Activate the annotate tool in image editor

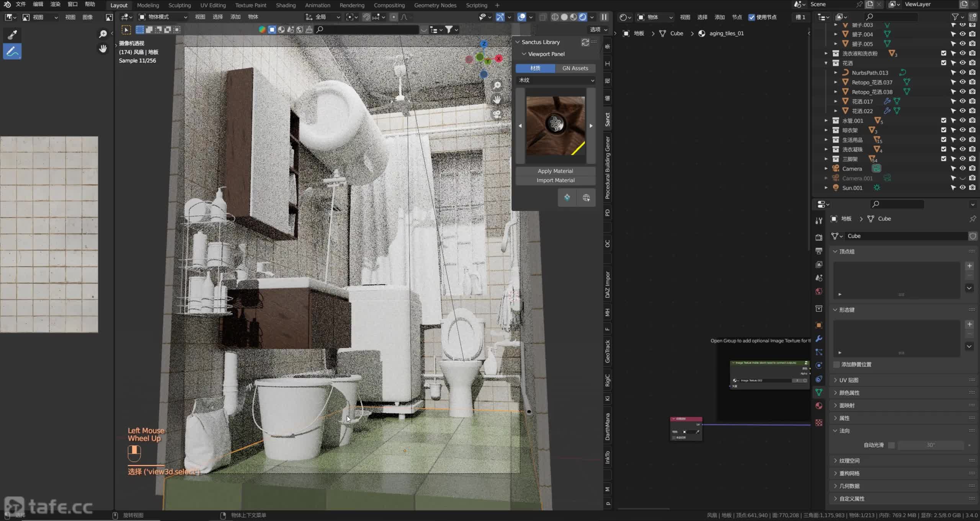[12, 52]
